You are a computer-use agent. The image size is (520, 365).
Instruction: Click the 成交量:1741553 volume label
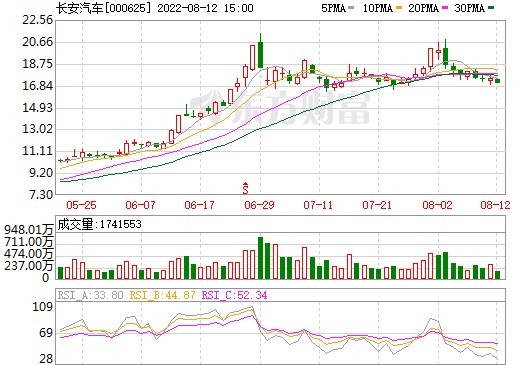(x=99, y=224)
